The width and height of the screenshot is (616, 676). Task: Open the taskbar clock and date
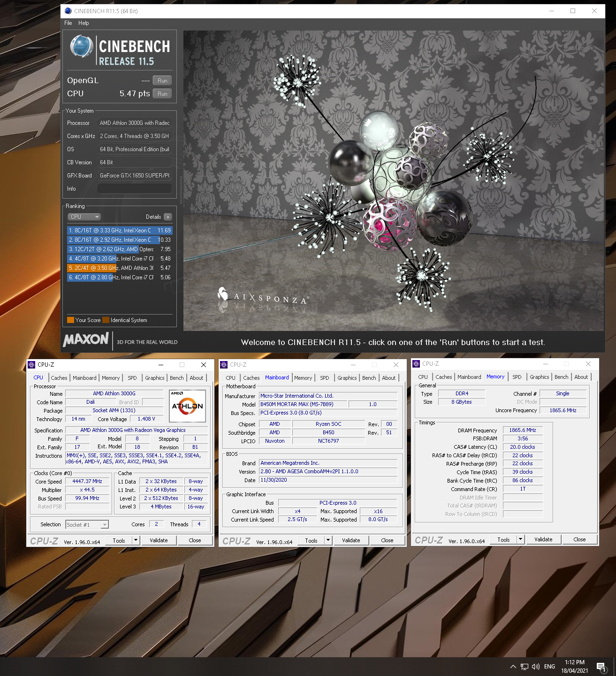coord(575,667)
